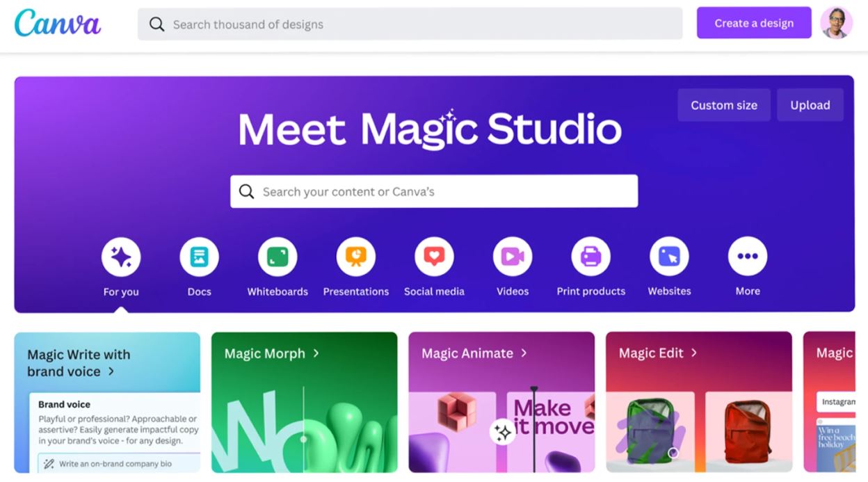This screenshot has height=482, width=868.
Task: Focus the top Search thousand of designs field
Action: click(410, 24)
